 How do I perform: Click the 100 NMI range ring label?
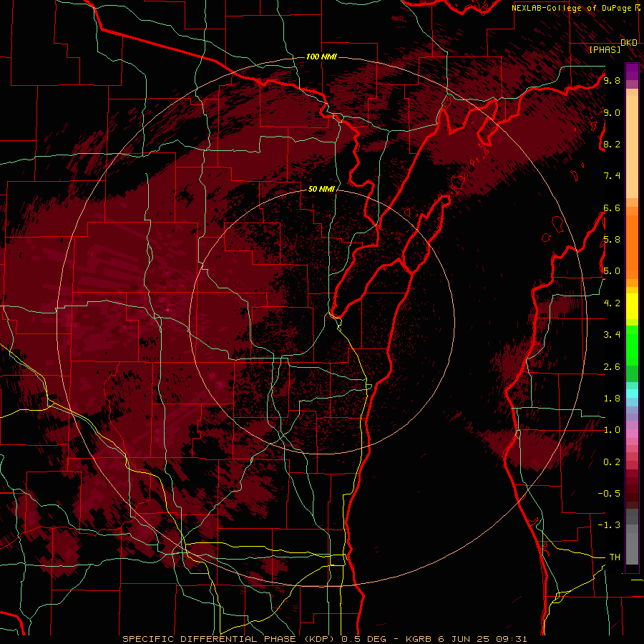click(321, 57)
